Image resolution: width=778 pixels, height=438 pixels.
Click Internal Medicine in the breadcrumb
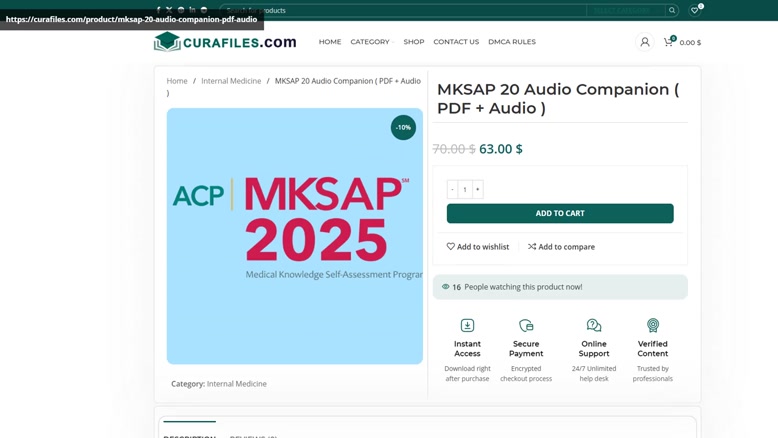click(231, 81)
